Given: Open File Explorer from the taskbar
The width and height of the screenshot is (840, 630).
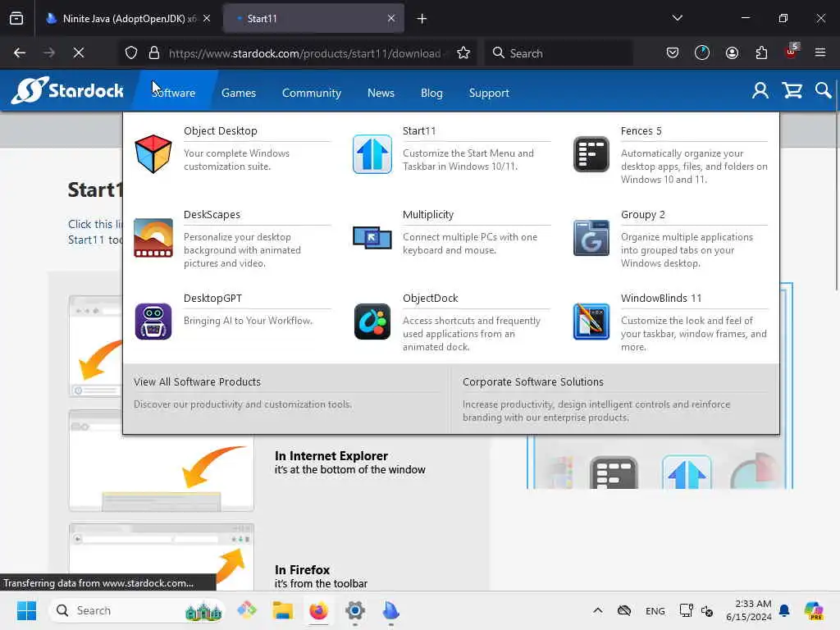Looking at the screenshot, I should pyautogui.click(x=282, y=610).
